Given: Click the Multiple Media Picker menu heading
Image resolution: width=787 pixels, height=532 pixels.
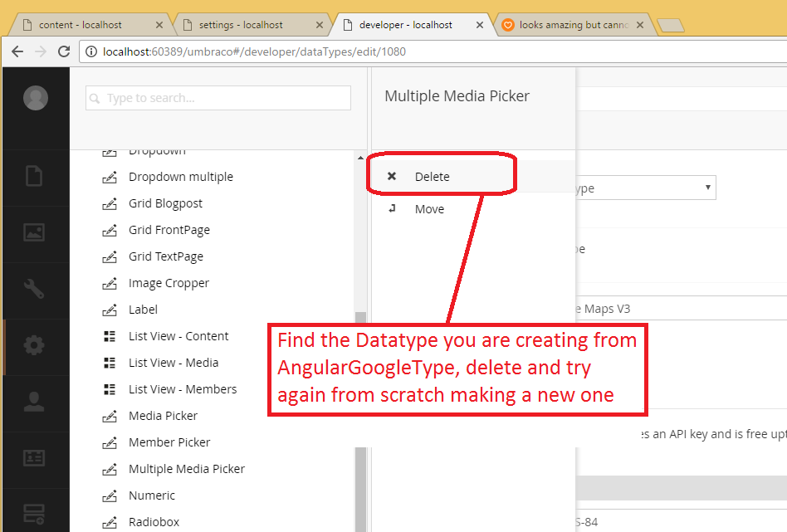Looking at the screenshot, I should [x=457, y=96].
